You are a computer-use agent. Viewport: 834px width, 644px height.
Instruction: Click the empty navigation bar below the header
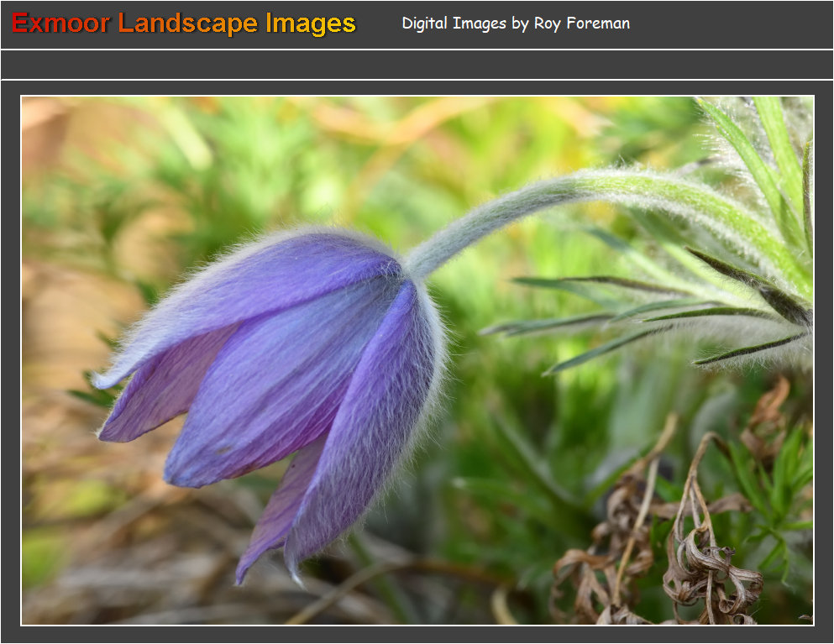pos(417,65)
